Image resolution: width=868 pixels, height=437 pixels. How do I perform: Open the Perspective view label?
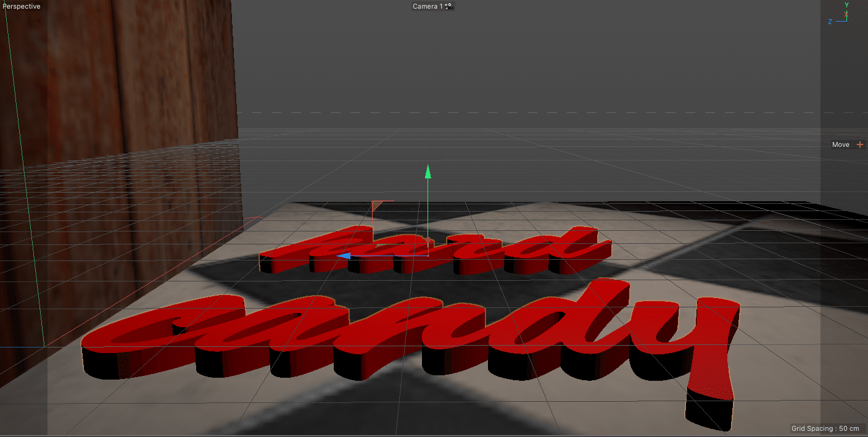22,6
